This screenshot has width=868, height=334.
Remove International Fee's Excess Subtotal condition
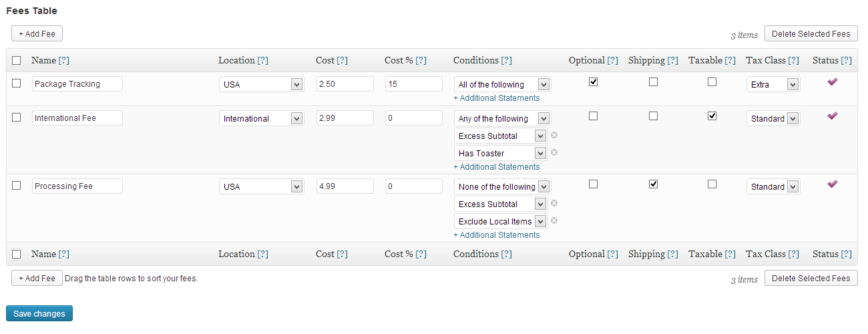[x=554, y=135]
